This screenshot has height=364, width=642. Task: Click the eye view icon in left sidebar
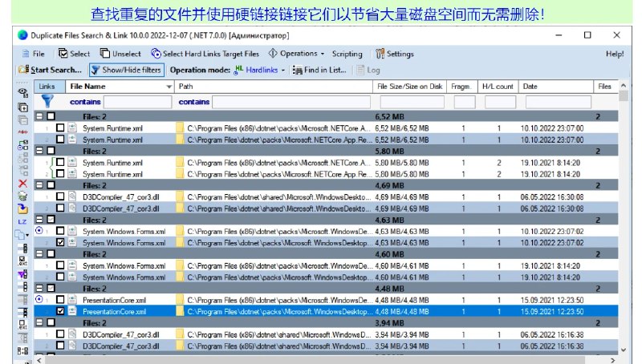(x=23, y=92)
